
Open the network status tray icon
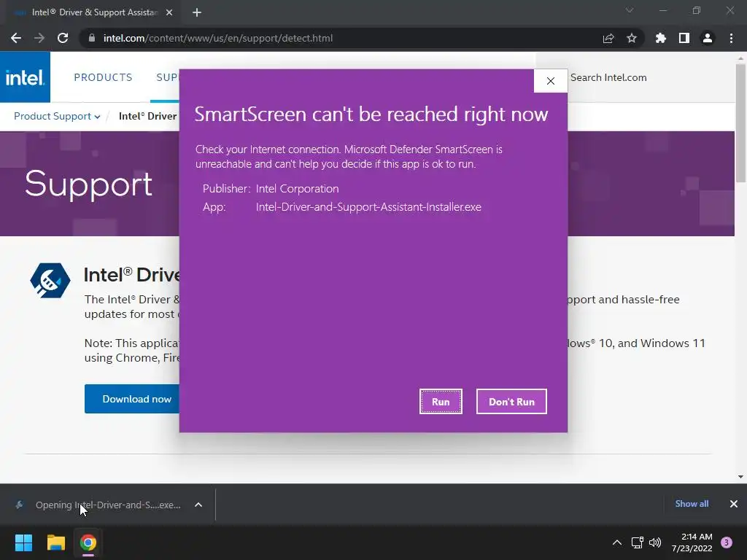tap(637, 542)
